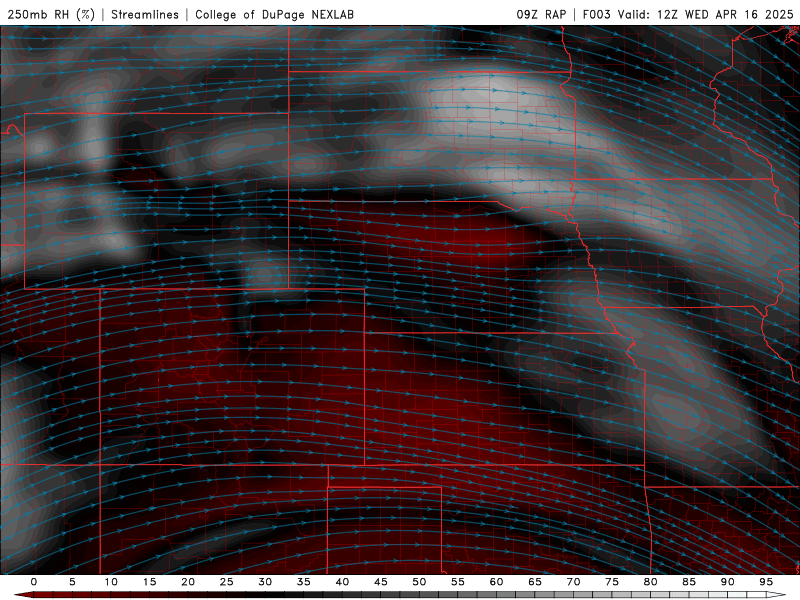Click the '0' value on the scale
Screen dimensions: 800x600
point(34,582)
